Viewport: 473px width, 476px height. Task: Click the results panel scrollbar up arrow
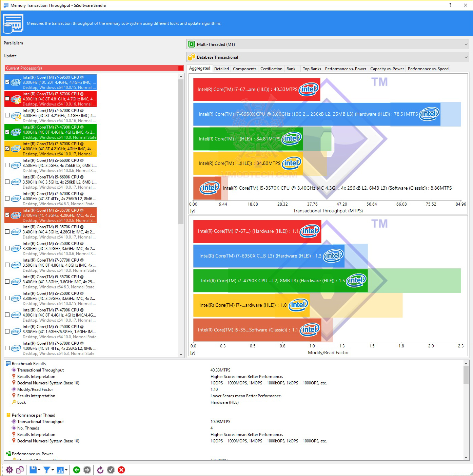(x=466, y=363)
